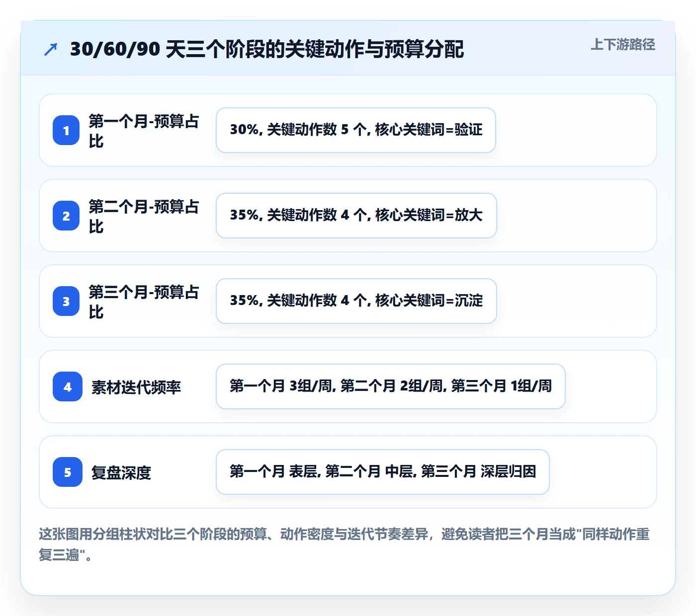The width and height of the screenshot is (696, 616).
Task: Click the 第二个月-预算占比 label
Action: pos(144,216)
